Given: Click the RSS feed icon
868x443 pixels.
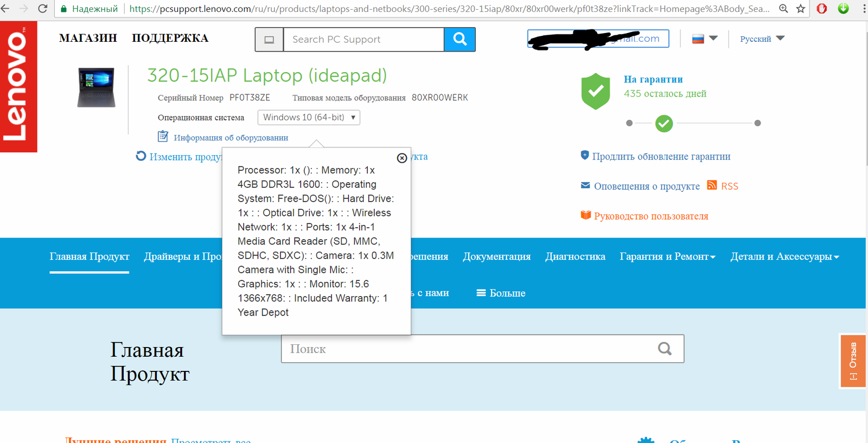Looking at the screenshot, I should [x=712, y=185].
